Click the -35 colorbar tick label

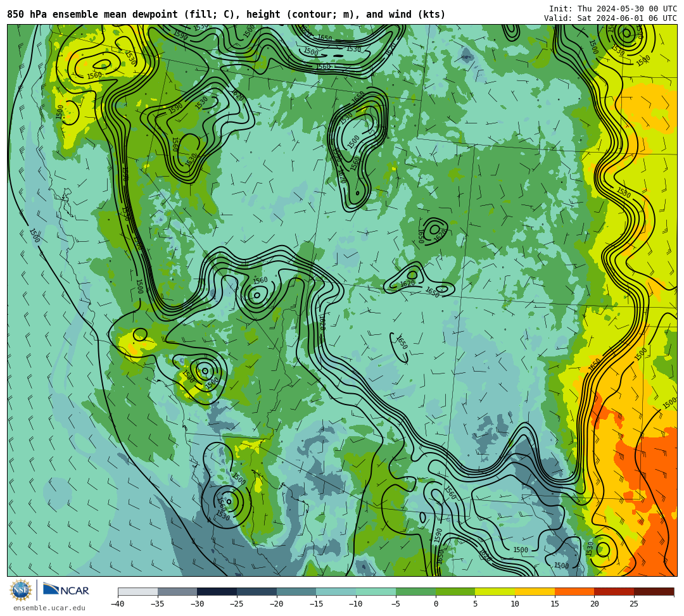(x=158, y=604)
